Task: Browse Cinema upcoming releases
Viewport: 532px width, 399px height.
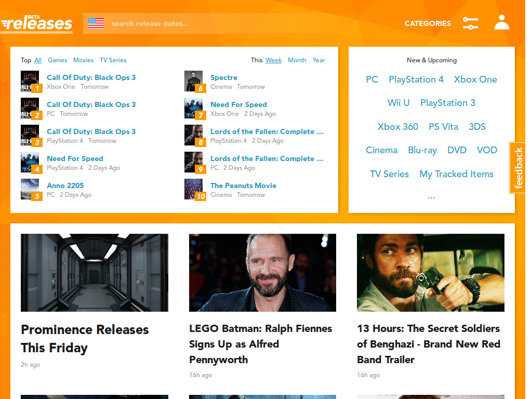Action: click(381, 150)
